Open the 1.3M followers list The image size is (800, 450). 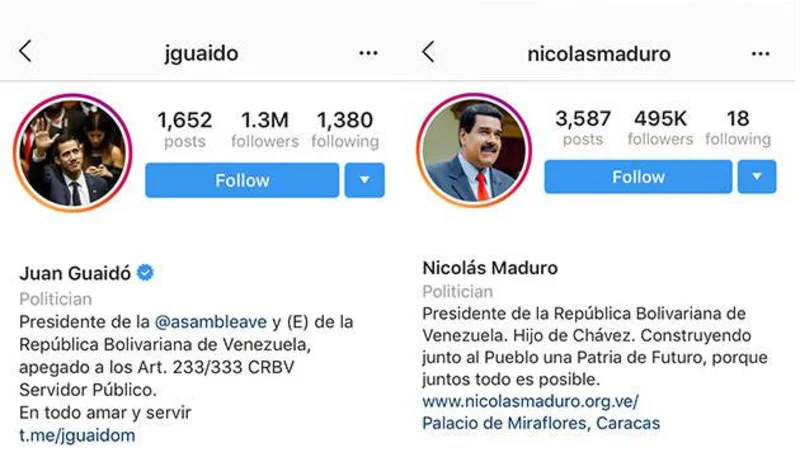pyautogui.click(x=265, y=130)
